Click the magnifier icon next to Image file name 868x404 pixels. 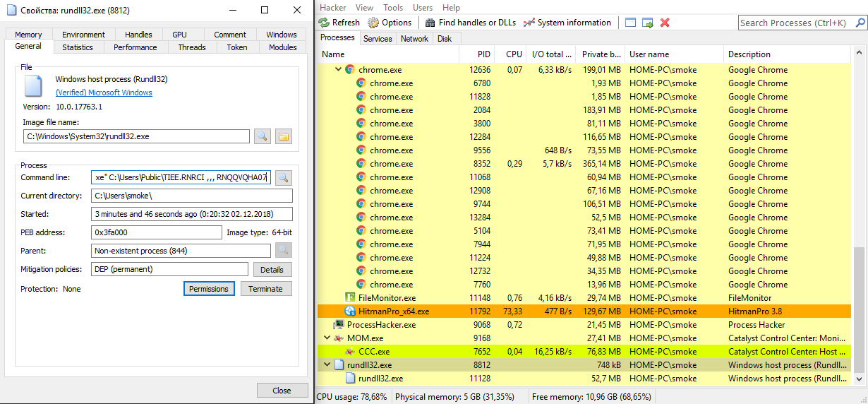pos(263,136)
